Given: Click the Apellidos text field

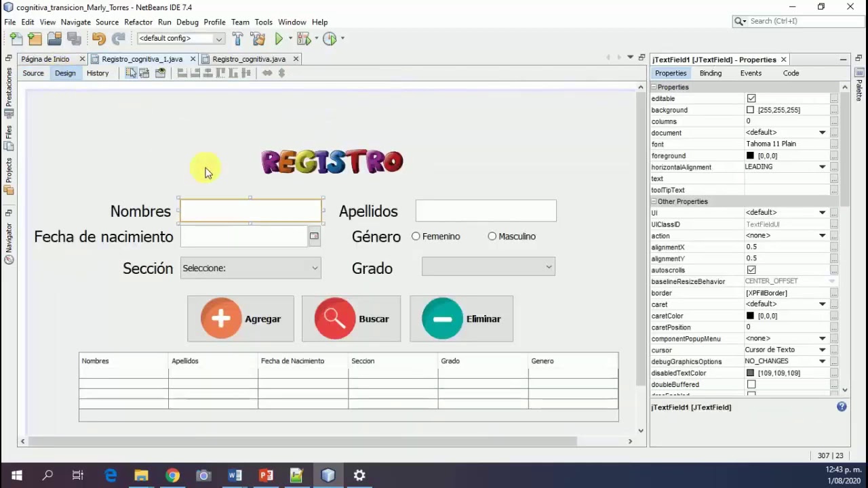Looking at the screenshot, I should pyautogui.click(x=486, y=211).
